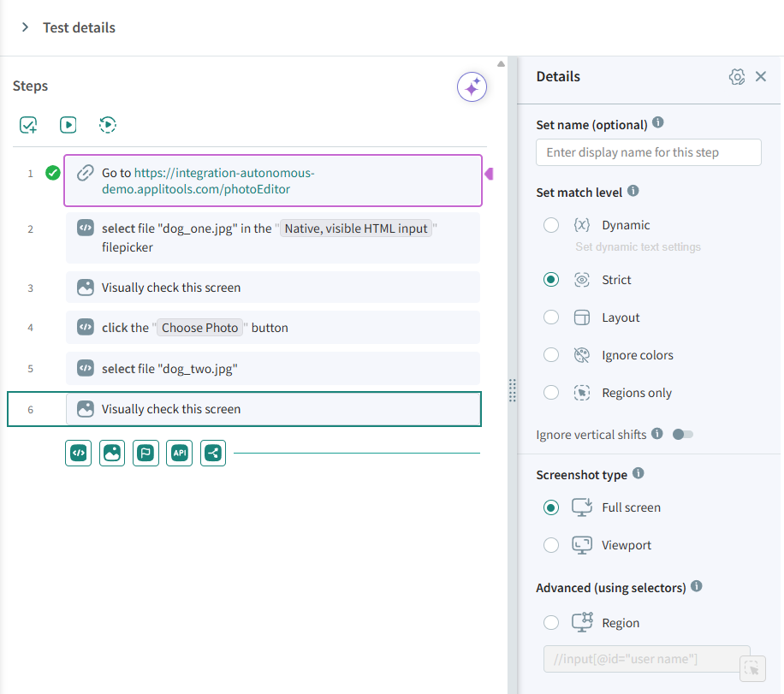Click the Strict eye icon
784x694 pixels.
[581, 280]
